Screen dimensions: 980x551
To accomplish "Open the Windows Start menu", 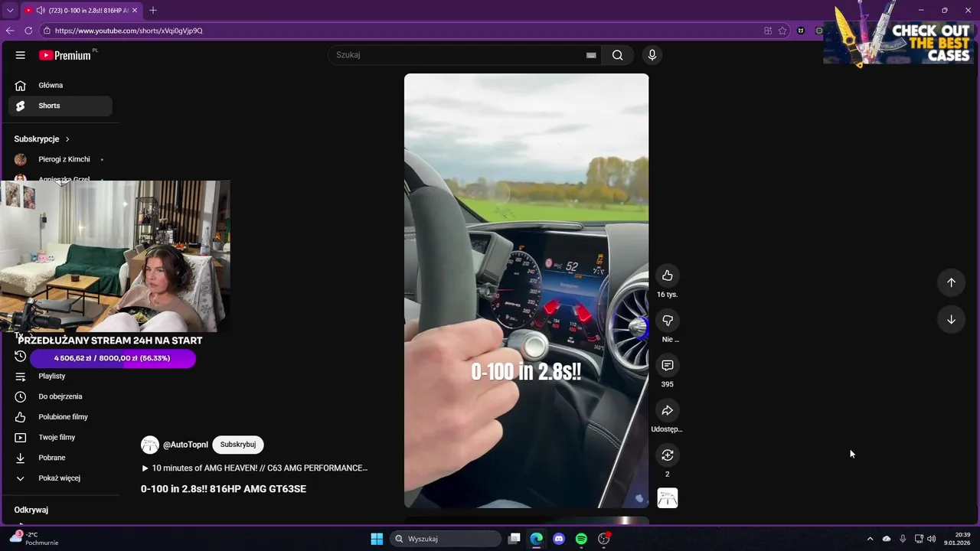I will click(377, 539).
